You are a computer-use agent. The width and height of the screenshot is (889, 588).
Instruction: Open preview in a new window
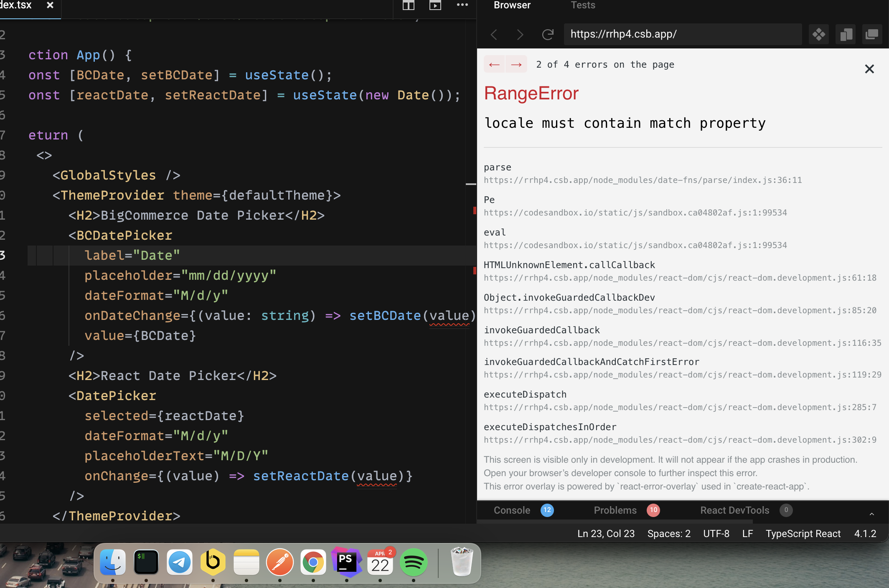click(872, 34)
